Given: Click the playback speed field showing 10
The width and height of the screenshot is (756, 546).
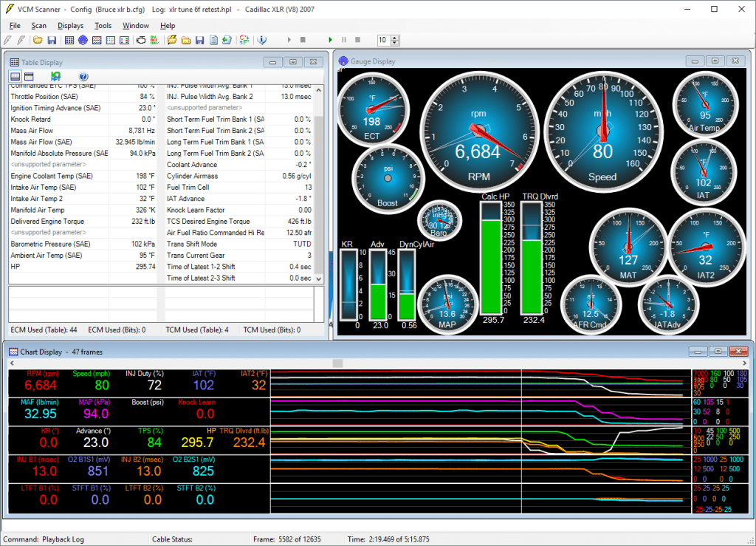Looking at the screenshot, I should [x=383, y=40].
